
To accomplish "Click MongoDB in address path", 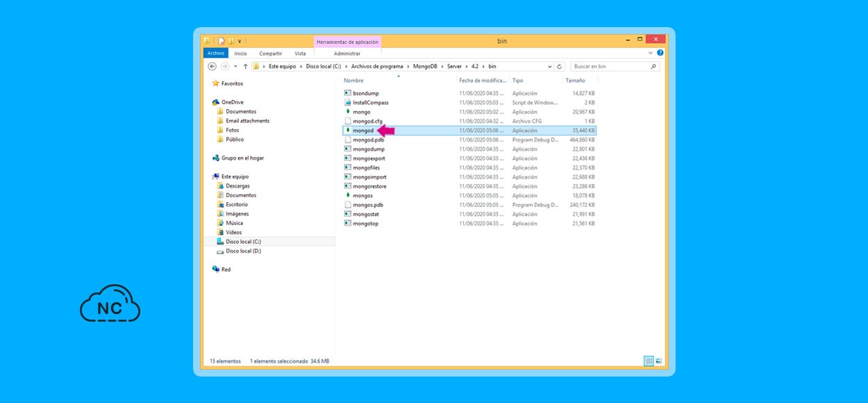I will 426,67.
